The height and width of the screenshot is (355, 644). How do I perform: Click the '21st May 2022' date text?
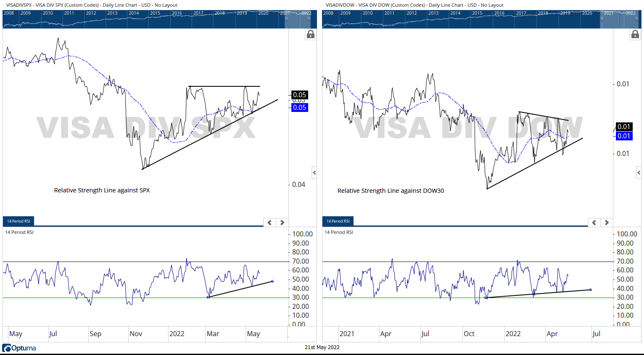click(322, 347)
